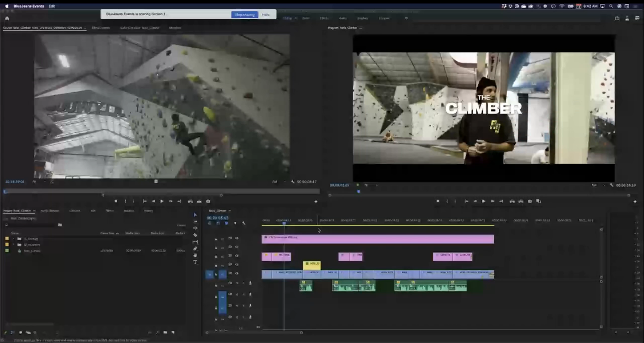Select the Type tool in the tools panel

click(195, 262)
